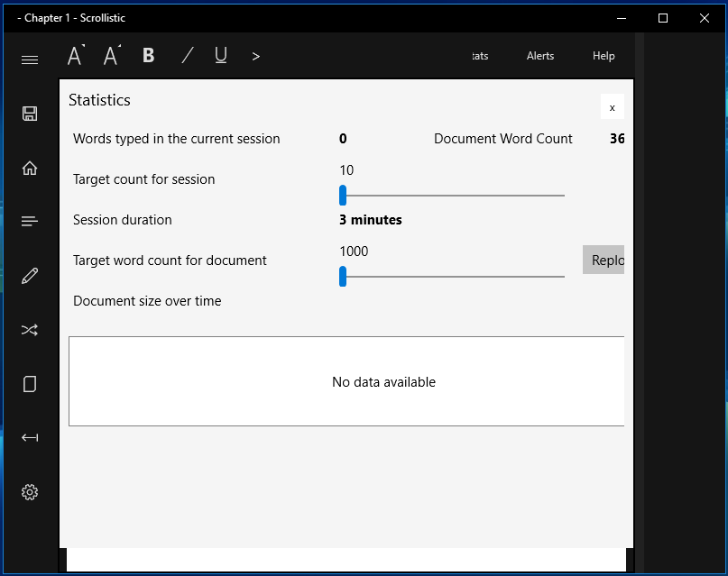
Task: Open the settings gear icon
Action: 30,492
